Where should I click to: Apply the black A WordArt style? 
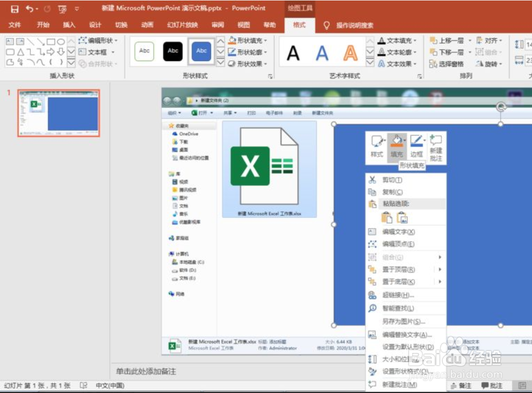293,53
